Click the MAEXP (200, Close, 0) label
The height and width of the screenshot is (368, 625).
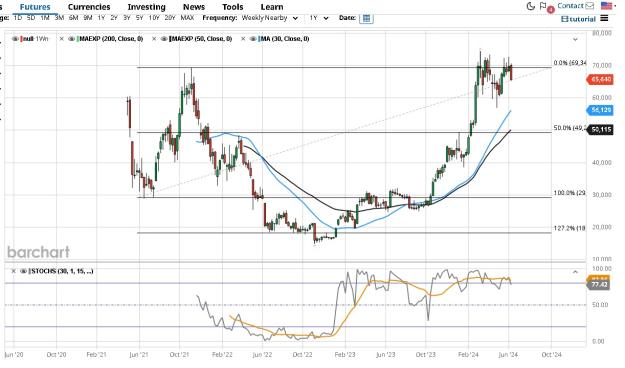coord(111,39)
